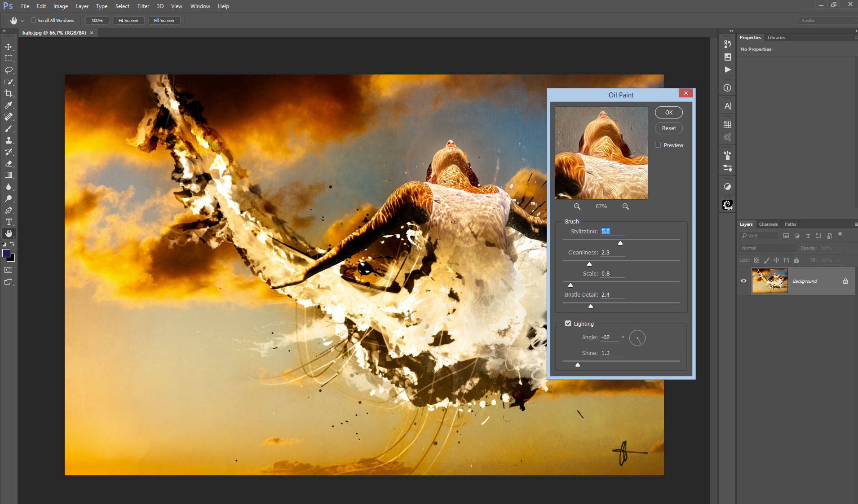Select the Lasso tool

coord(9,70)
